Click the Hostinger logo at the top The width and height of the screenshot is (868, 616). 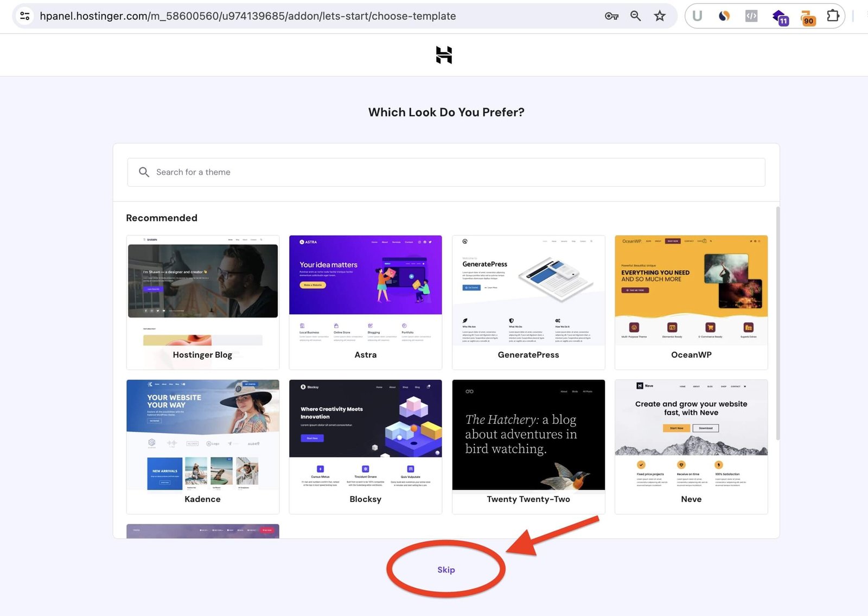(x=444, y=55)
